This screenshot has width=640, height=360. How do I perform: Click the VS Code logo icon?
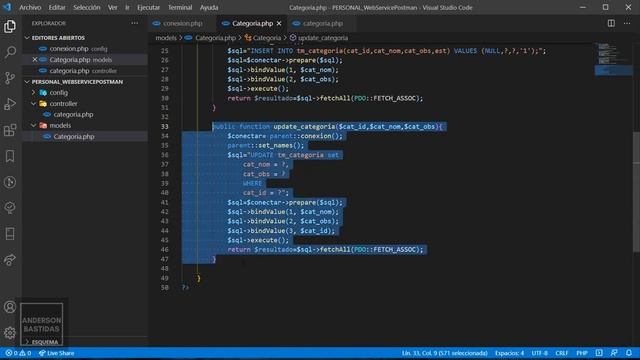[x=7, y=7]
